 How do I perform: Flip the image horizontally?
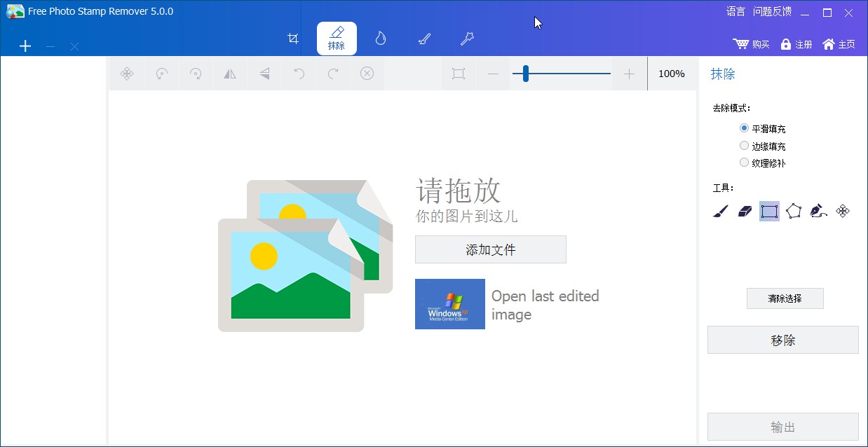(x=230, y=73)
